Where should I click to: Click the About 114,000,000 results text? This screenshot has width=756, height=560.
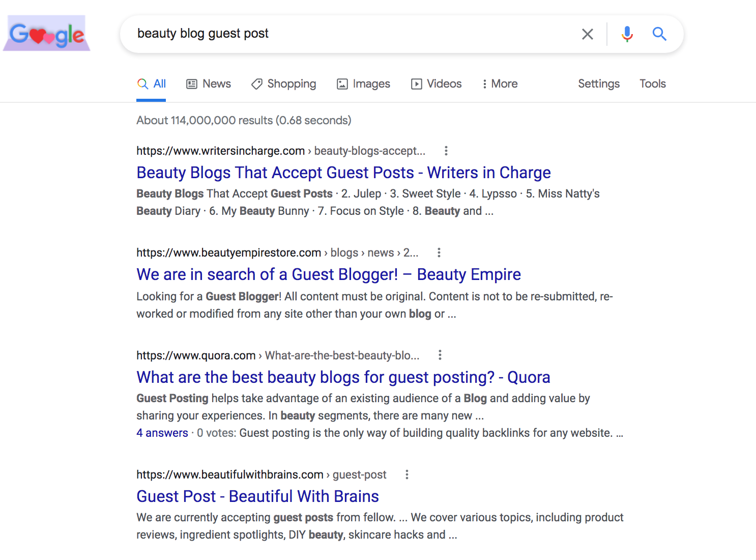pos(244,120)
